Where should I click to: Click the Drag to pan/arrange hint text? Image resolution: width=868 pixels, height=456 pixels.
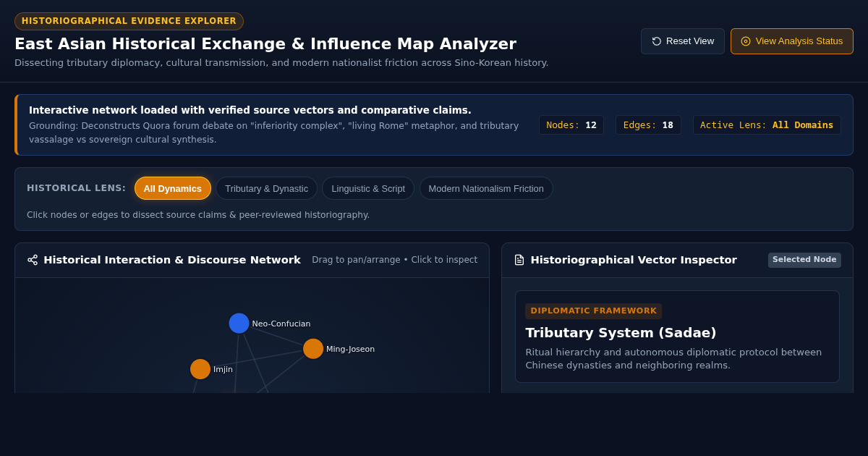coord(394,260)
